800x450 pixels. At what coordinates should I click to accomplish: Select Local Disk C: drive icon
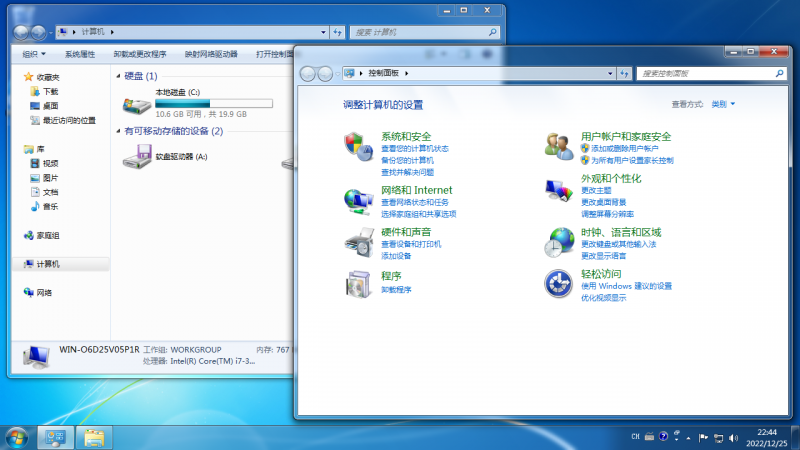[x=136, y=105]
